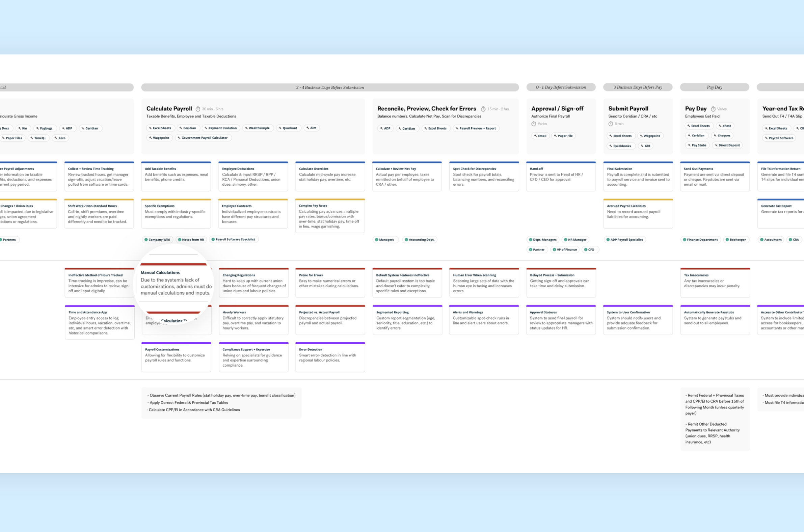The height and width of the screenshot is (532, 804).
Task: Select the Error-Detection purple opportunity card
Action: pyautogui.click(x=330, y=357)
